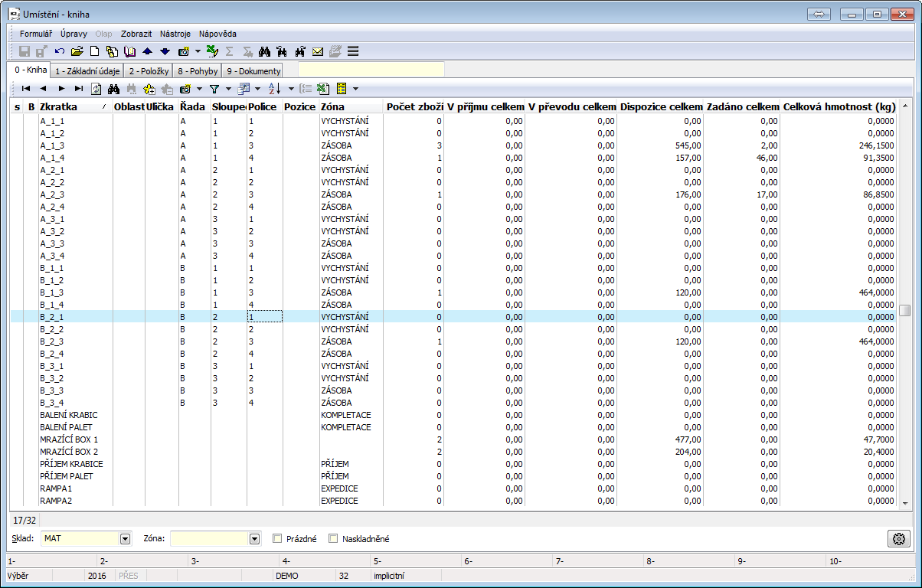Click the hamburger menu icon in toolbar
922x588 pixels.
(x=353, y=51)
